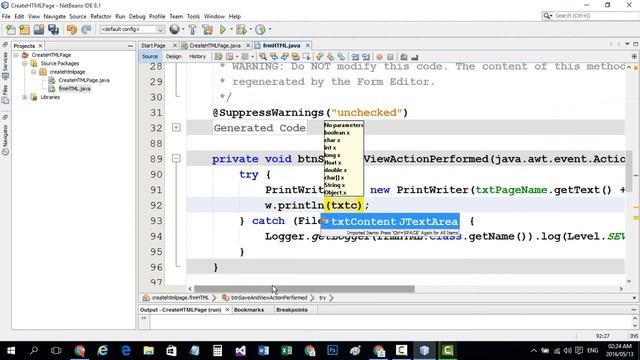
Task: Click the New Project toolbar icon
Action: [24, 29]
